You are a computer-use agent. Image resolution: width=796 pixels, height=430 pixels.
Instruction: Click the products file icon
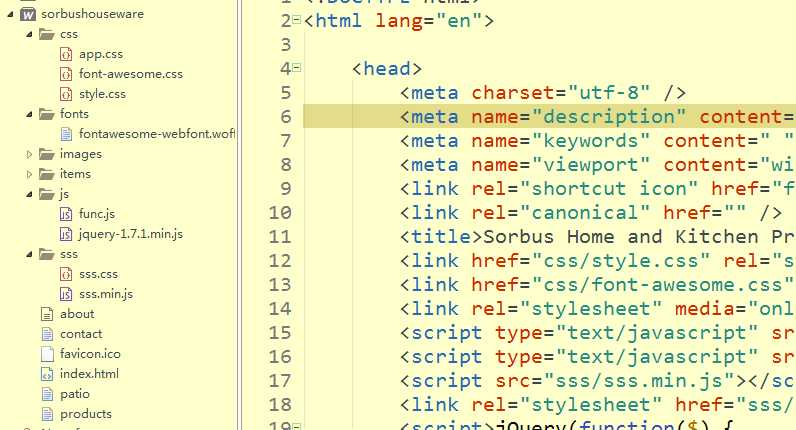(47, 414)
